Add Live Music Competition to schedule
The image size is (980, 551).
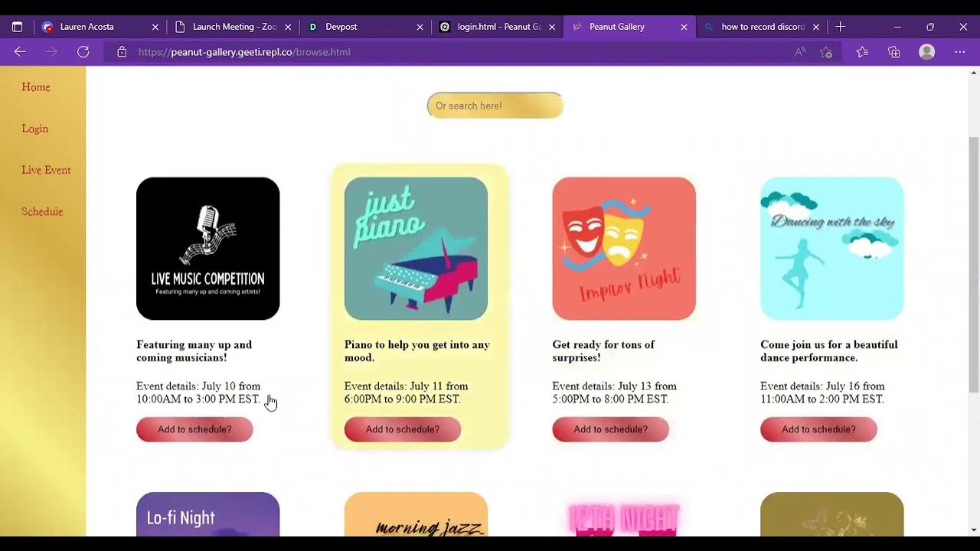pyautogui.click(x=194, y=429)
